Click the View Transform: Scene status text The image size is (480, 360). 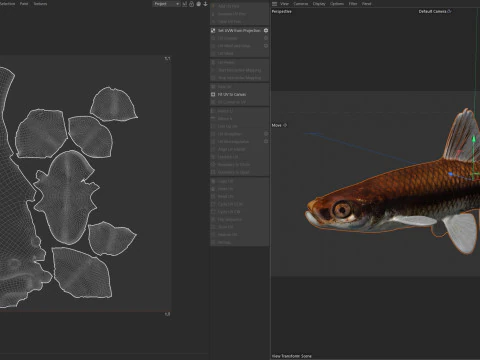pos(292,356)
